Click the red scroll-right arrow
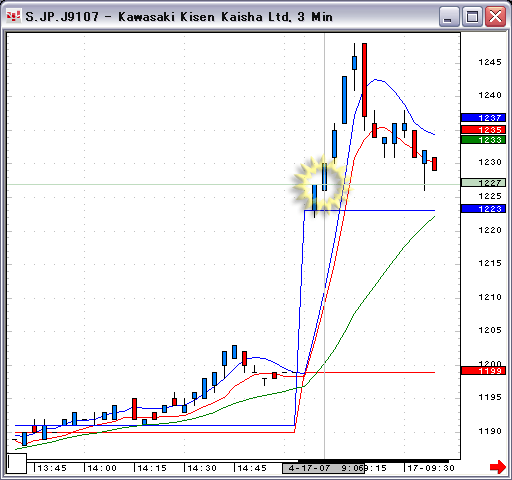 498,467
